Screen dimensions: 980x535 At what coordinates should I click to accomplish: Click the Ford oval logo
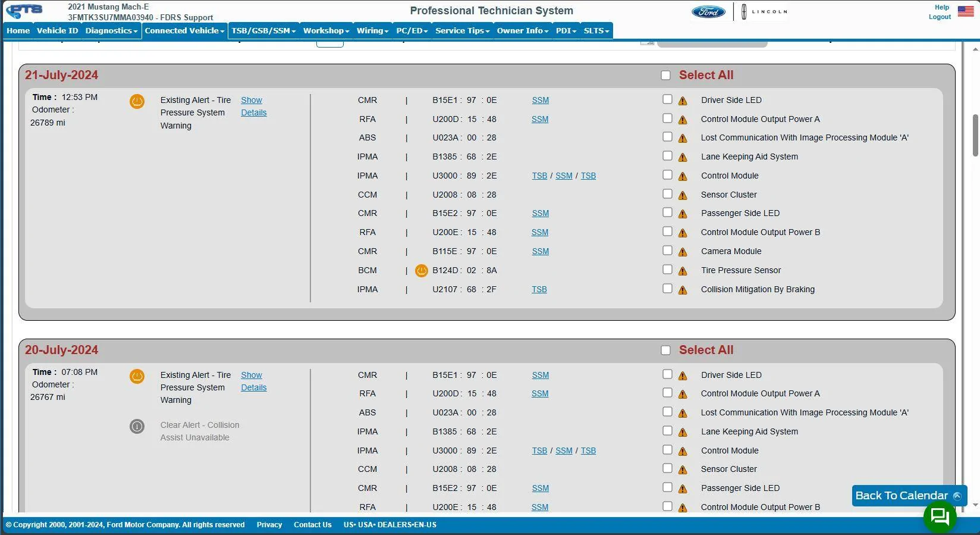click(x=709, y=11)
